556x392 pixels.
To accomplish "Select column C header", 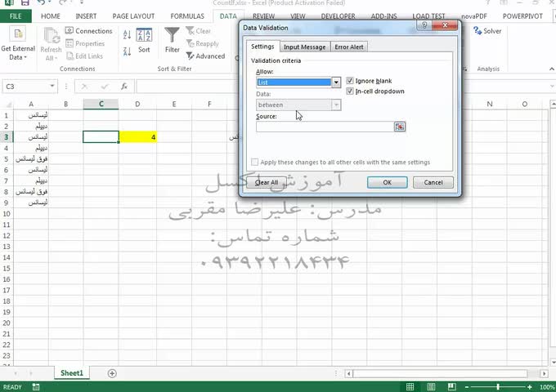I will [x=101, y=104].
